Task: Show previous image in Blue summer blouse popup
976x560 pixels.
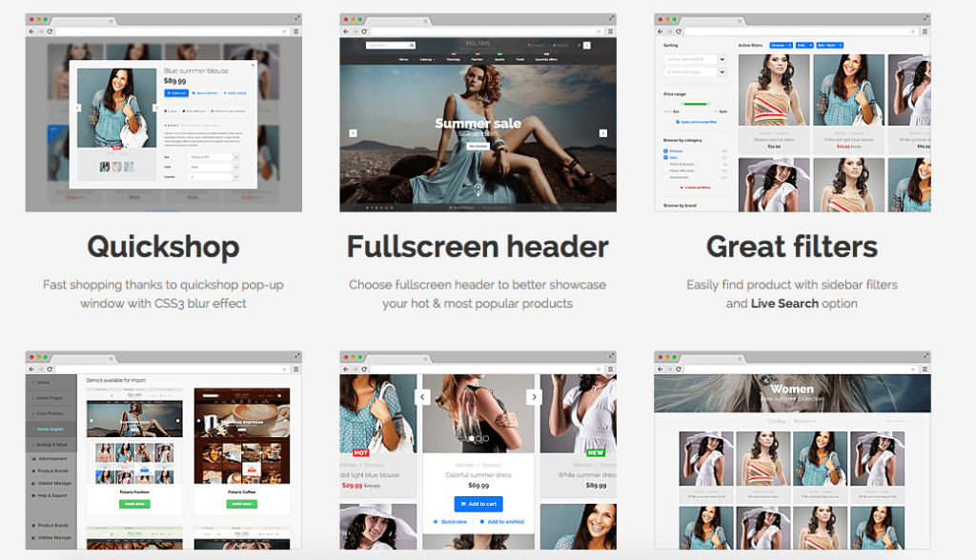Action: 78,108
